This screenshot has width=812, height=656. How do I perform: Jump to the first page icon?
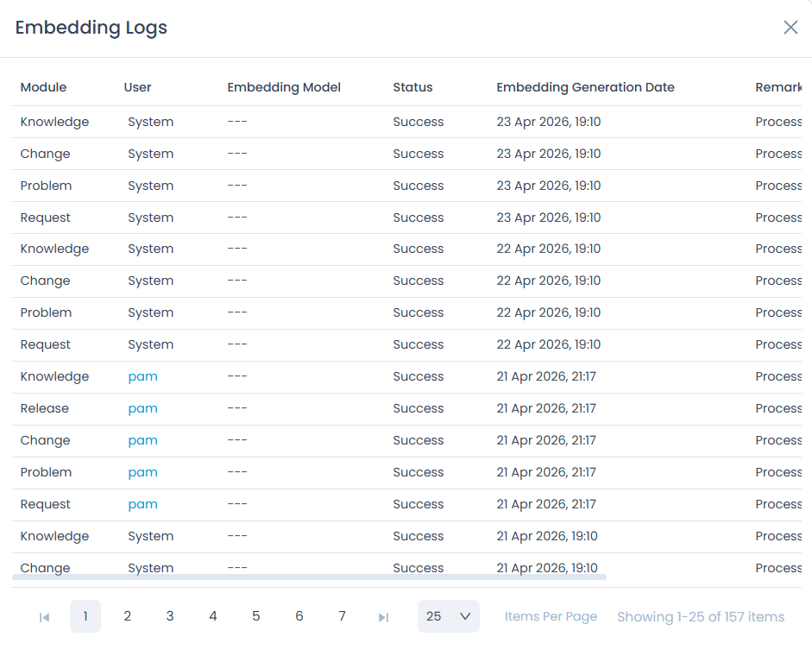44,617
